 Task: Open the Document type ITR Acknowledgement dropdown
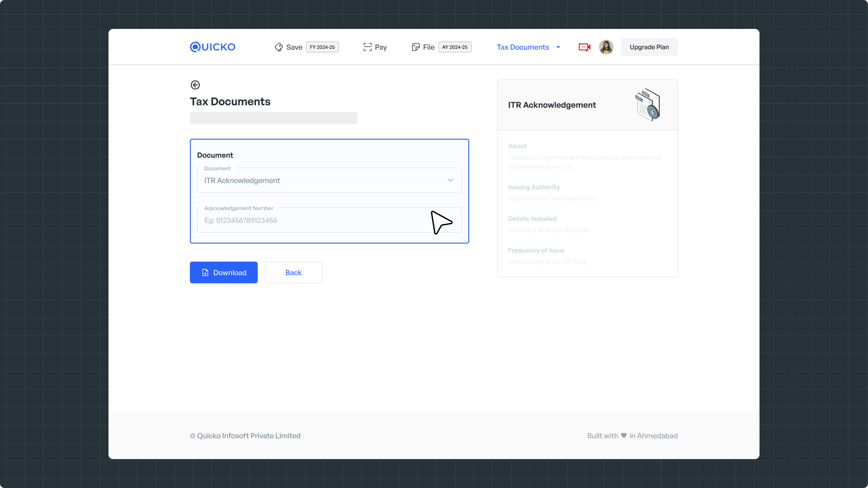click(x=316, y=181)
